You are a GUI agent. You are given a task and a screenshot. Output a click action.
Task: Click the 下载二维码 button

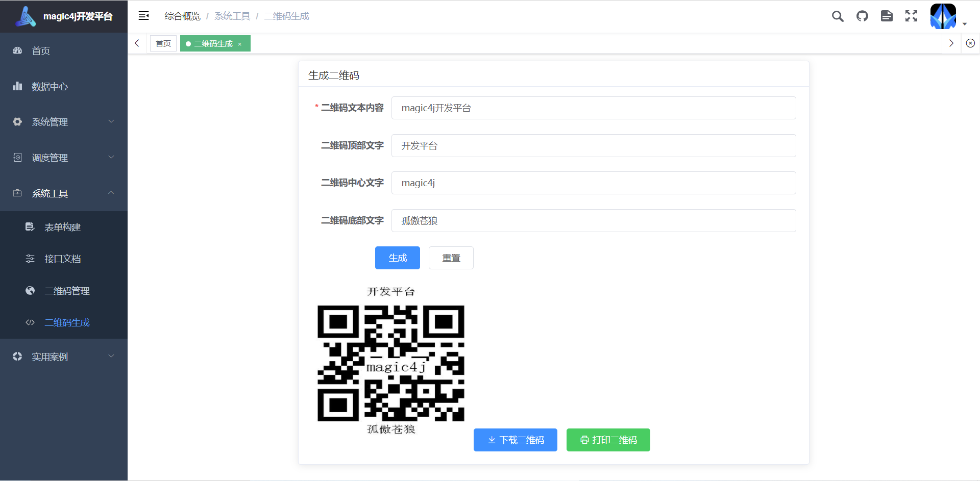(516, 440)
